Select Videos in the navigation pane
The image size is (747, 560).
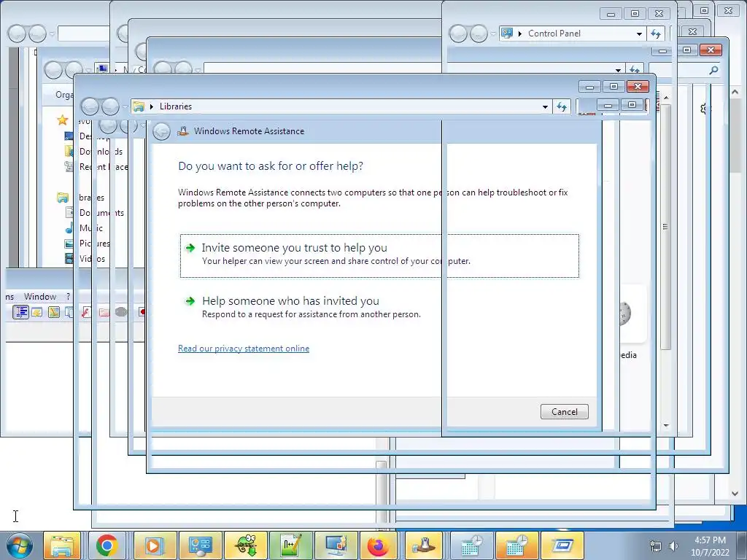click(x=92, y=259)
